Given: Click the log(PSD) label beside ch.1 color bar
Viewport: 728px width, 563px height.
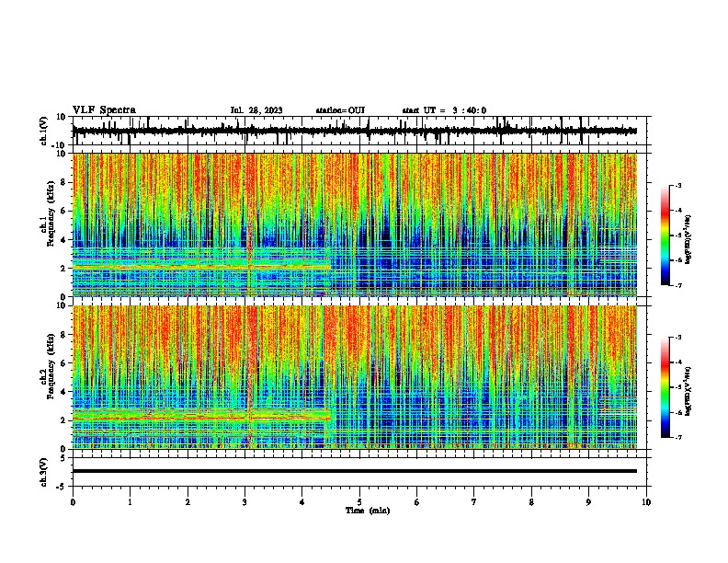Looking at the screenshot, I should (x=688, y=239).
